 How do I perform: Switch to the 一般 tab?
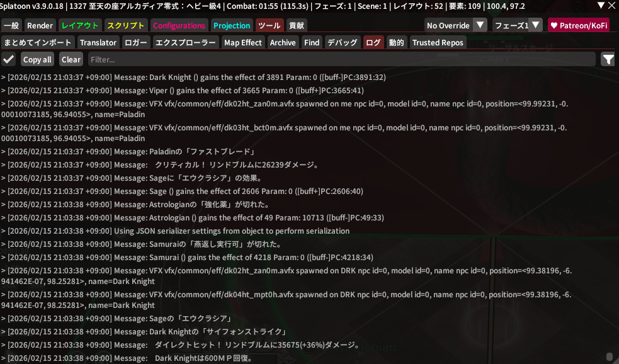pos(11,26)
